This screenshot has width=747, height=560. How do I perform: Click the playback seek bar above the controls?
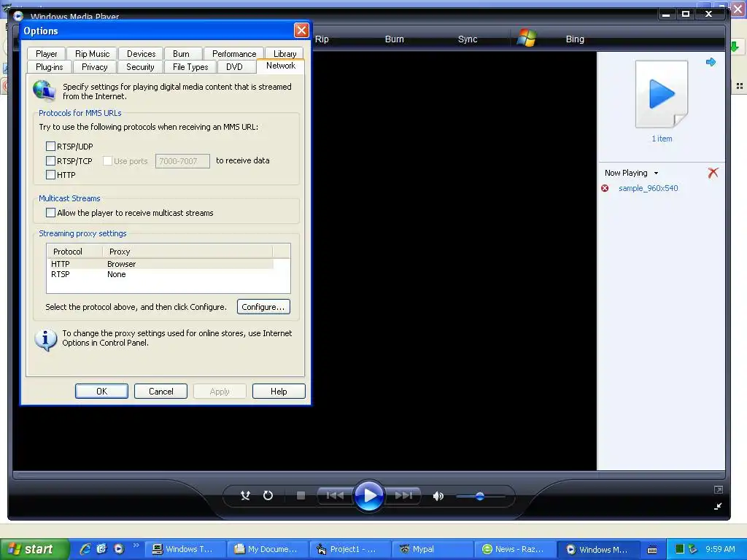coord(368,475)
